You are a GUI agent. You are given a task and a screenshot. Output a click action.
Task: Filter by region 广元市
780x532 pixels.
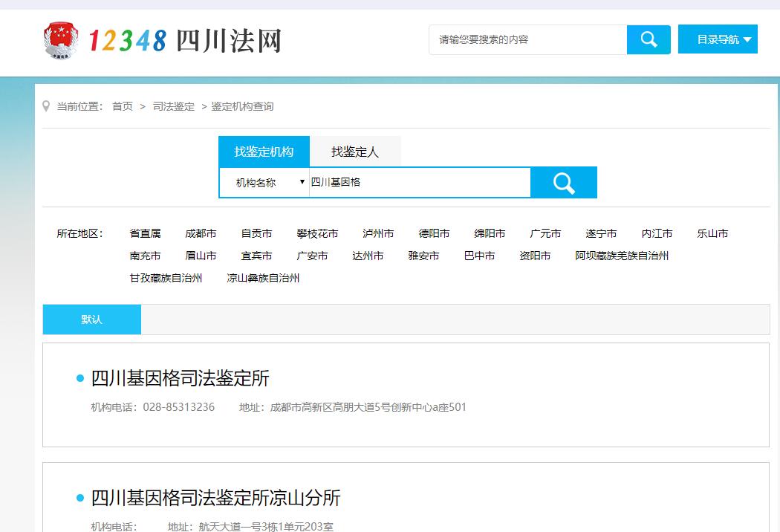(x=546, y=233)
